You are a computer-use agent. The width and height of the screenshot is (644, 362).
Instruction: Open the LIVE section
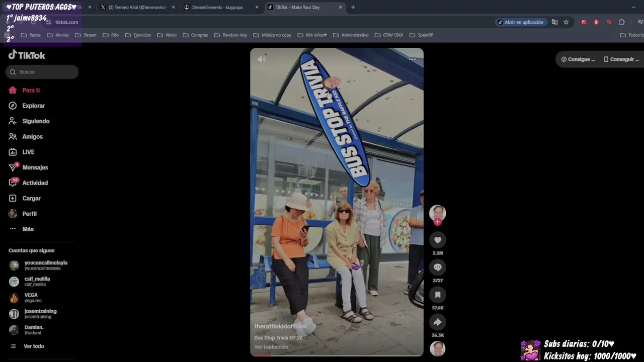click(x=21, y=152)
